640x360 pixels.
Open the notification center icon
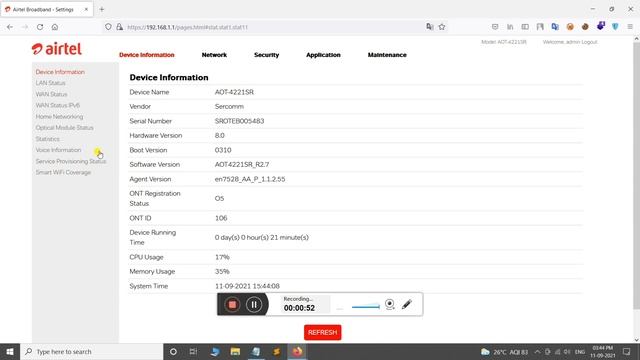click(x=627, y=351)
